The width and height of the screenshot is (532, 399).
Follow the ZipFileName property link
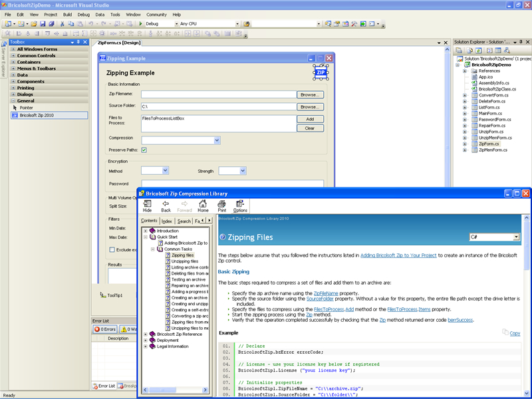[x=326, y=293]
